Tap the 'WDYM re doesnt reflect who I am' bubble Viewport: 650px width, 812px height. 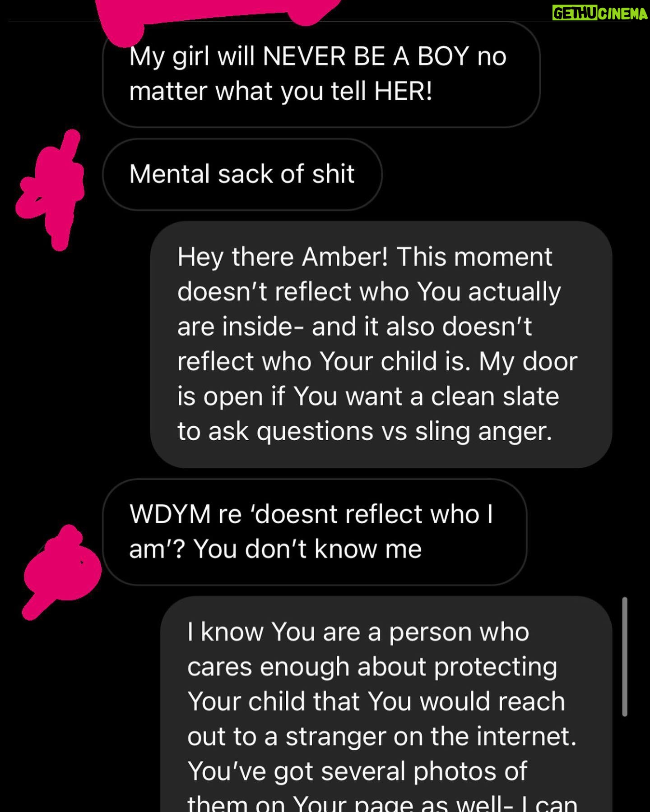click(315, 532)
